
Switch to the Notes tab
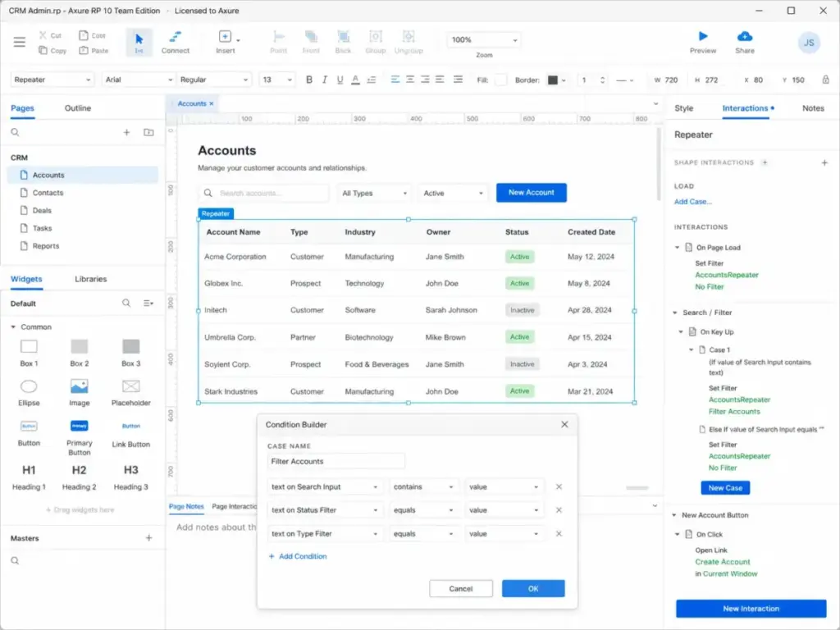813,108
